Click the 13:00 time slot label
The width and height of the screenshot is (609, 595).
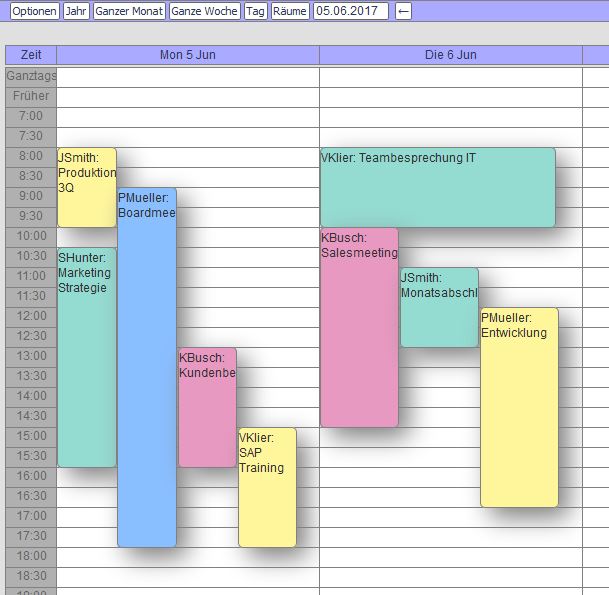click(31, 357)
